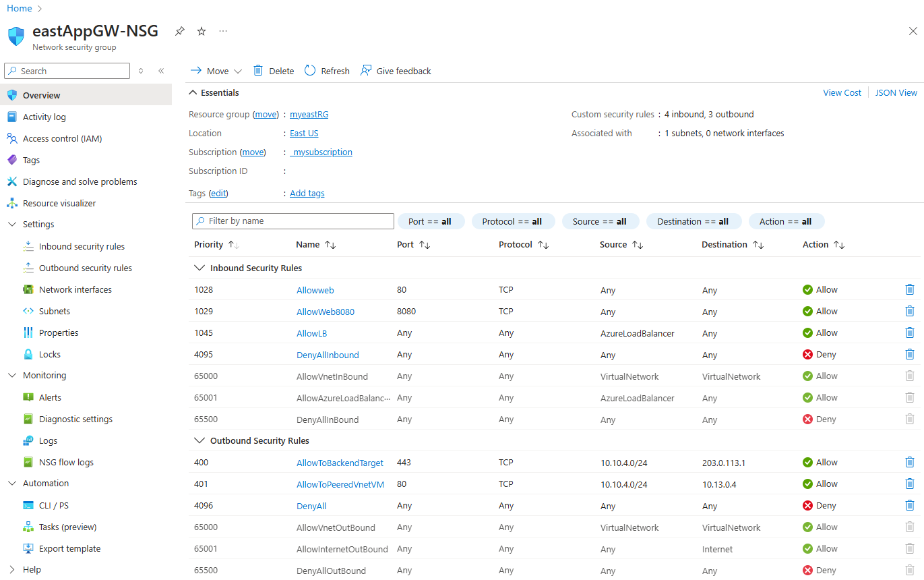
Task: Click the Refresh toolbar icon
Action: [310, 71]
